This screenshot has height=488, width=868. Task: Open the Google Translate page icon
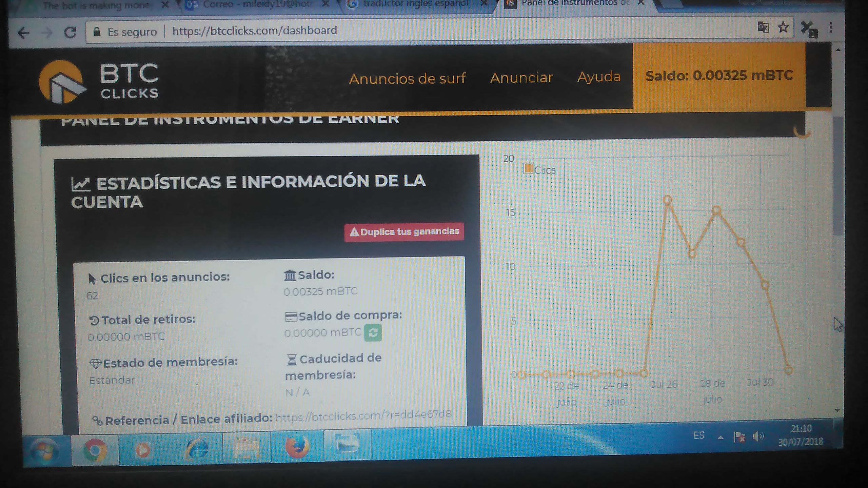tap(763, 27)
